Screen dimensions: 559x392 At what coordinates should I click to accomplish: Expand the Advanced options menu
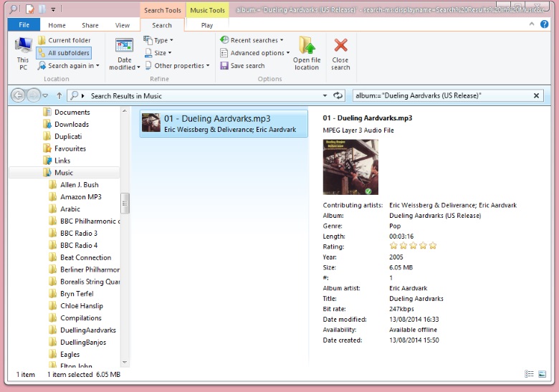coord(254,53)
